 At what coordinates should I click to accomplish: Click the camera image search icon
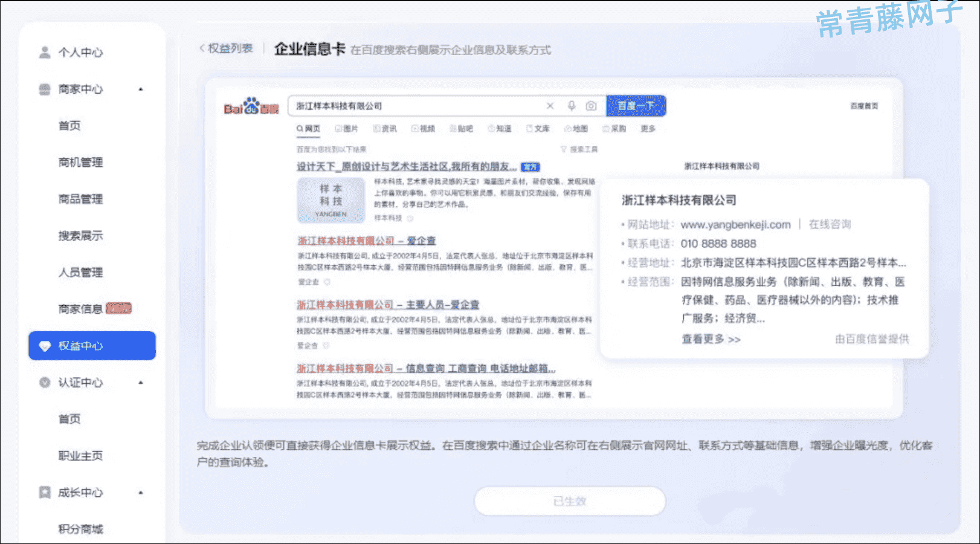tap(592, 106)
